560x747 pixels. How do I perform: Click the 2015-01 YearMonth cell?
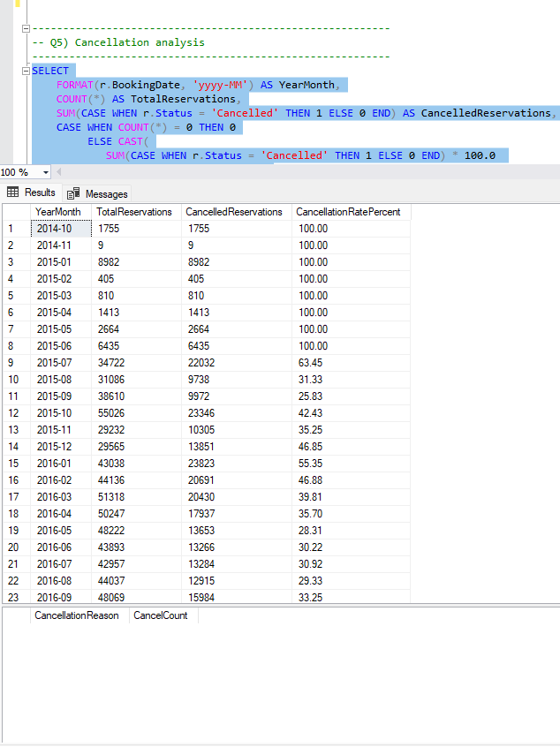coord(61,262)
